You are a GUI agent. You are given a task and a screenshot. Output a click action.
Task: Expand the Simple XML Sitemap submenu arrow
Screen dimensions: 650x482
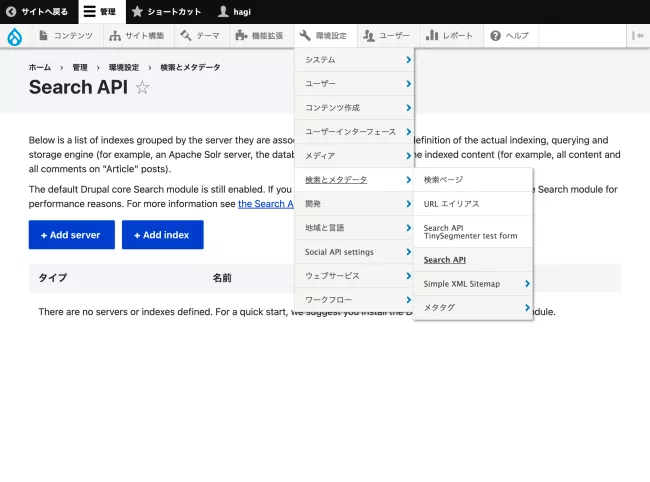(x=527, y=284)
